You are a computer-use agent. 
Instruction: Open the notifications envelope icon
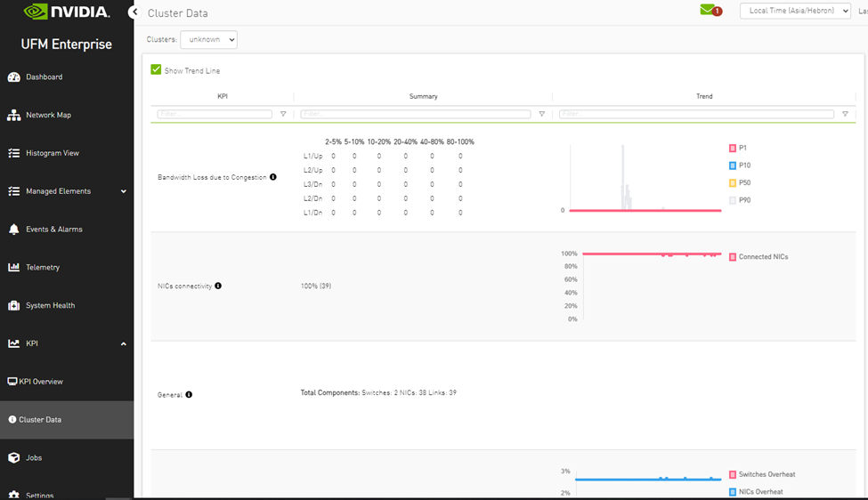[709, 11]
